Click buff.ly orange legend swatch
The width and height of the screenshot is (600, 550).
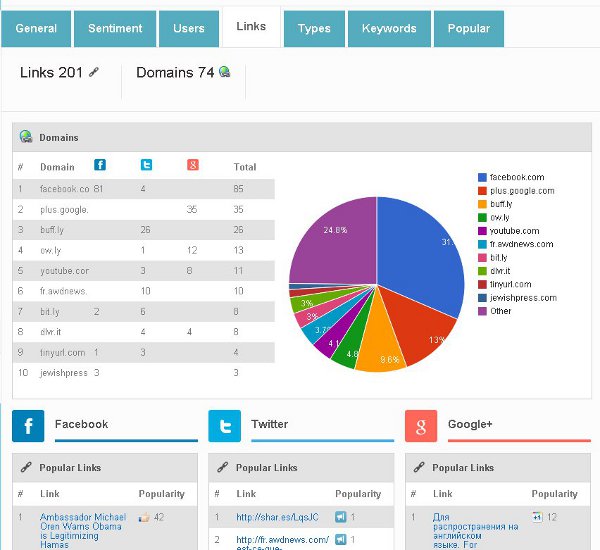[x=482, y=204]
